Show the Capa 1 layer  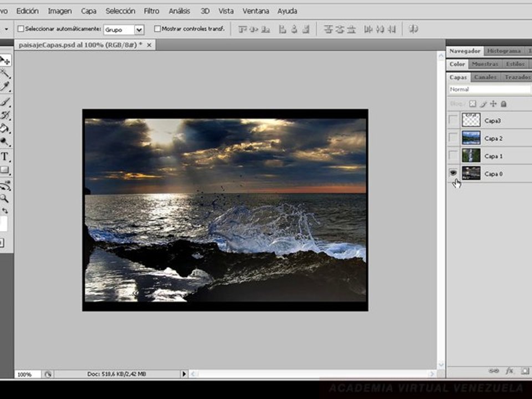pos(453,155)
